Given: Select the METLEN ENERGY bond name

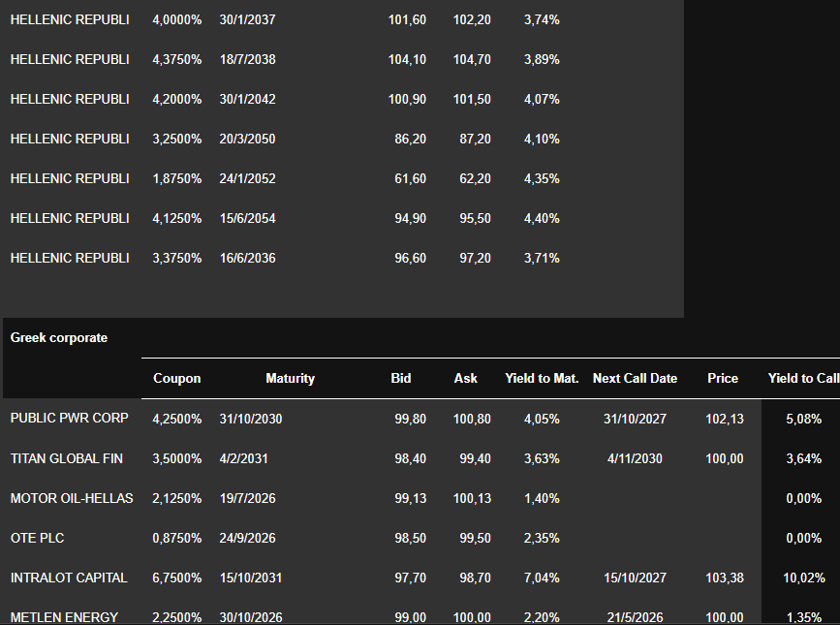Looking at the screenshot, I should point(64,617).
